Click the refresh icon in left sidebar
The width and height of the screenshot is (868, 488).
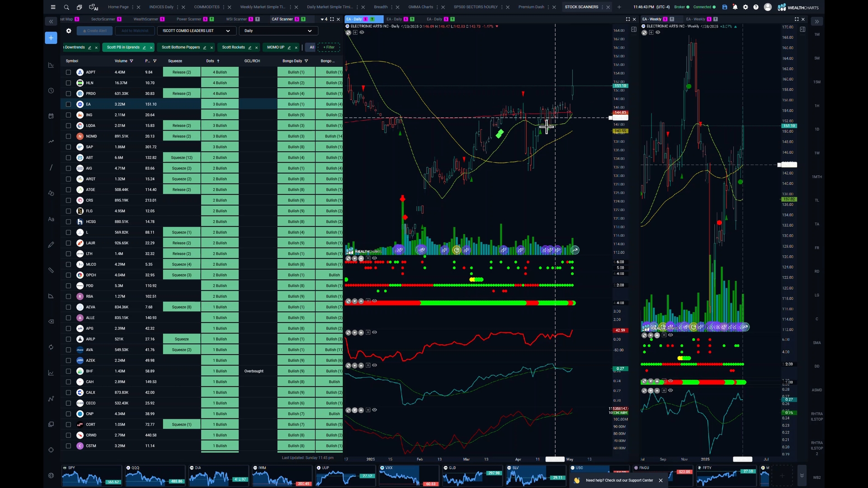(51, 347)
